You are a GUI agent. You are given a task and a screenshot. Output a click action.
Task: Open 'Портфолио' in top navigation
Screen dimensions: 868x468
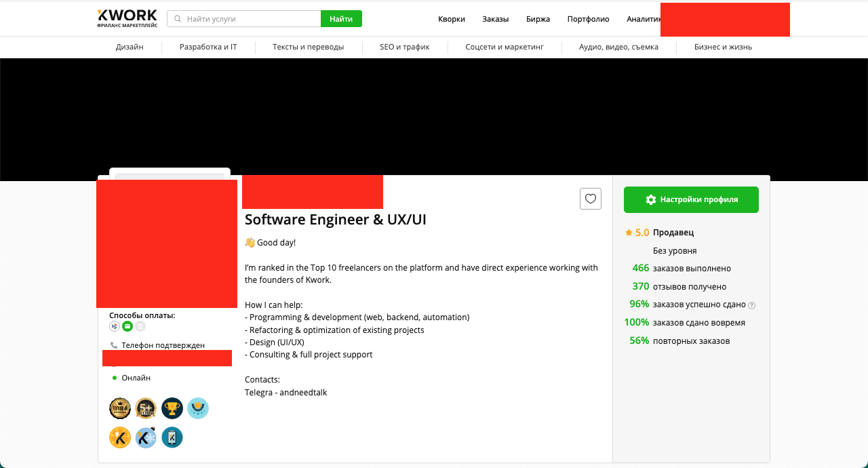pos(588,19)
